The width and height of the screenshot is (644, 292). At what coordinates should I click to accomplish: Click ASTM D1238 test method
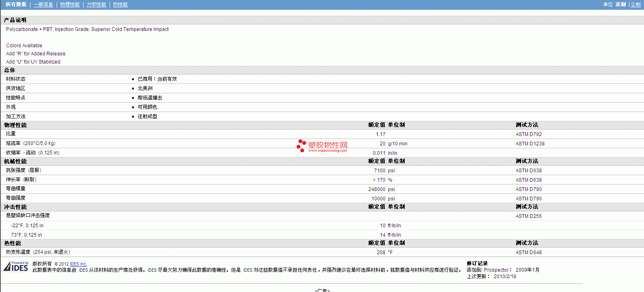(530, 144)
